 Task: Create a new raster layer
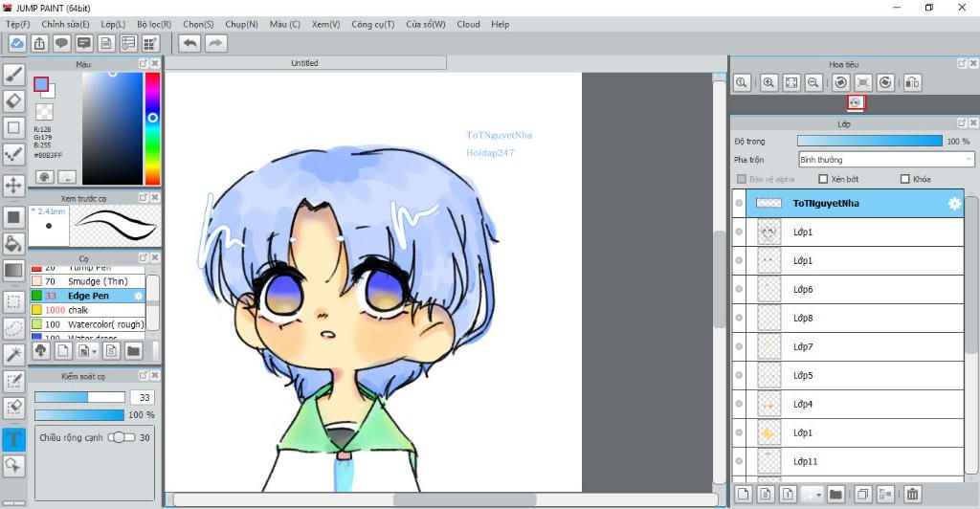tap(743, 494)
